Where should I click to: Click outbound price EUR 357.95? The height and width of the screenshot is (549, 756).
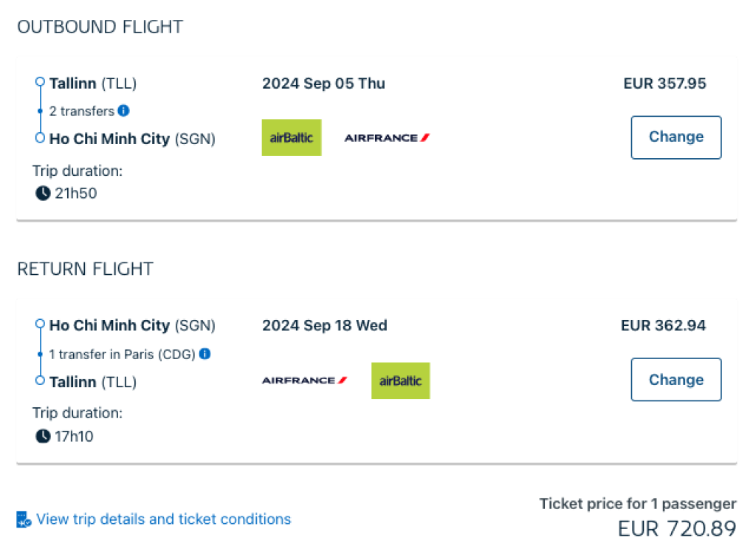(x=664, y=83)
